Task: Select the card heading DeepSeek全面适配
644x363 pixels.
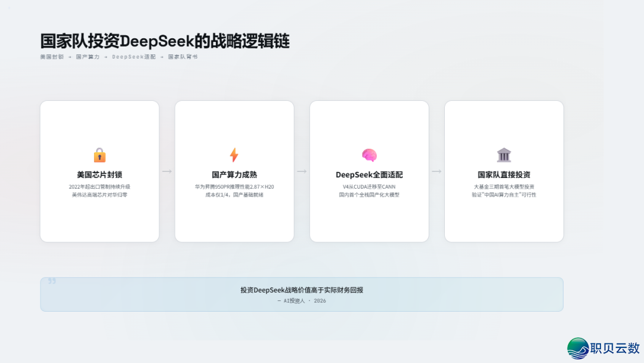Action: [x=369, y=175]
